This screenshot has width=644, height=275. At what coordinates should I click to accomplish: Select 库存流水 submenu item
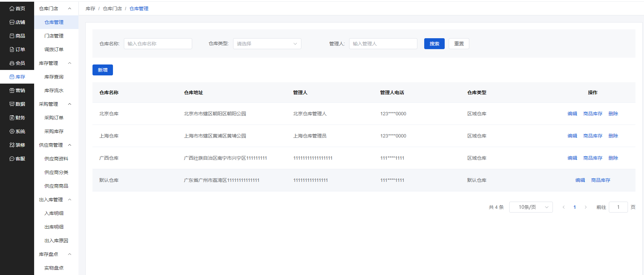(x=56, y=90)
